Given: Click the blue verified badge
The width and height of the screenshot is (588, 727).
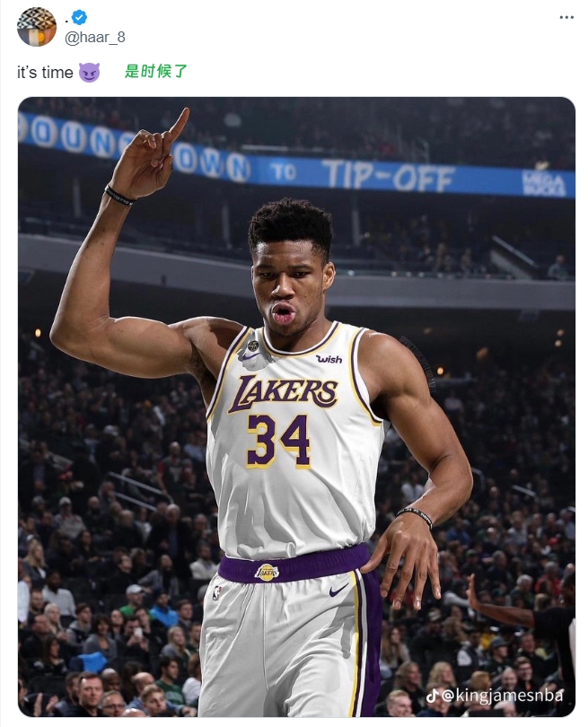Looking at the screenshot, I should click(x=80, y=17).
